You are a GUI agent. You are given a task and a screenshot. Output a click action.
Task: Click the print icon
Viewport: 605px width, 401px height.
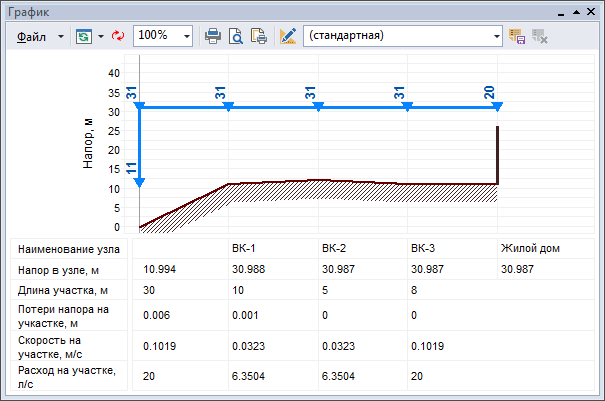213,35
